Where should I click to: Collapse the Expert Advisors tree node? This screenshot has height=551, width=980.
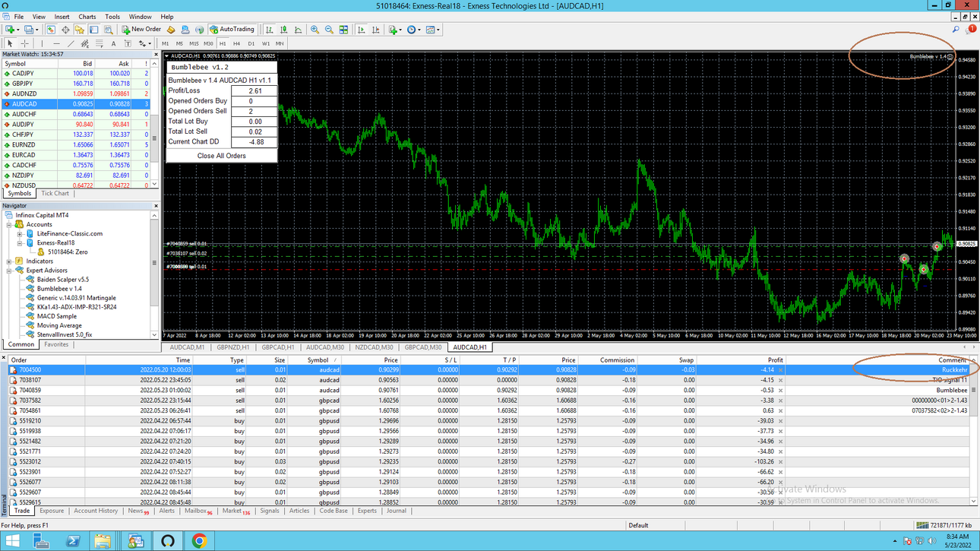coord(9,271)
